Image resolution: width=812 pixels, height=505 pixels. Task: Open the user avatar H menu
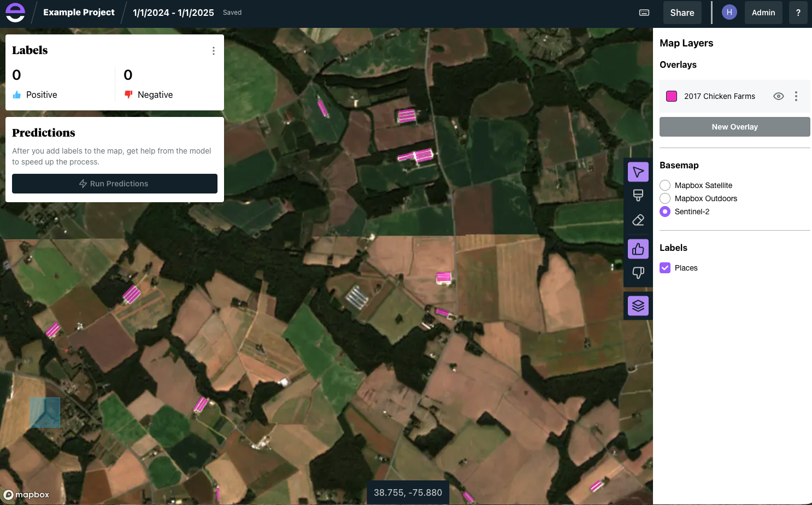(729, 12)
